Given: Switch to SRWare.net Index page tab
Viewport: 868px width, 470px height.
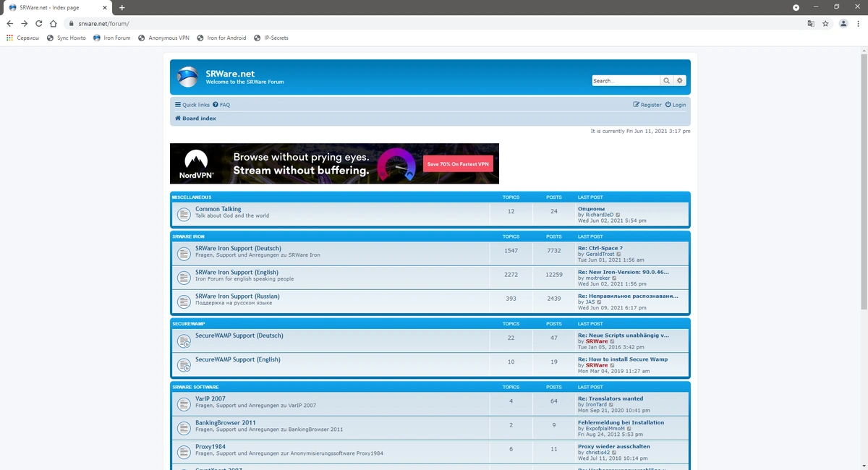Looking at the screenshot, I should [x=56, y=7].
